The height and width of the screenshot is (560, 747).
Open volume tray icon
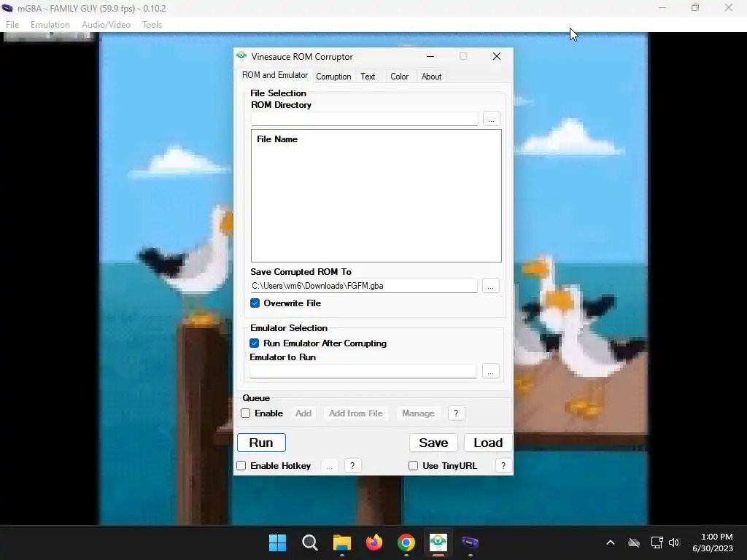(x=673, y=542)
